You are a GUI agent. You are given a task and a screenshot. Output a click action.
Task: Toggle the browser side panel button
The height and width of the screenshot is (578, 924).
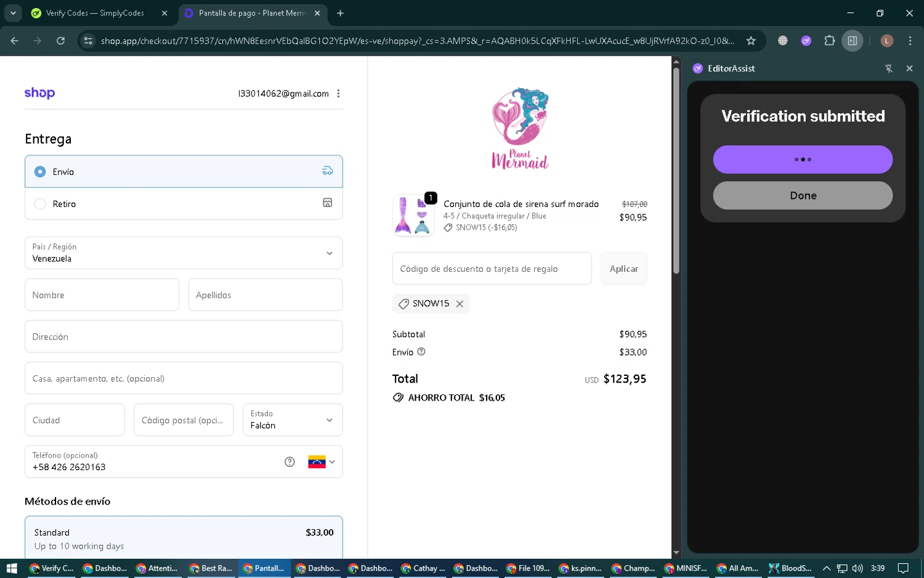coord(853,41)
